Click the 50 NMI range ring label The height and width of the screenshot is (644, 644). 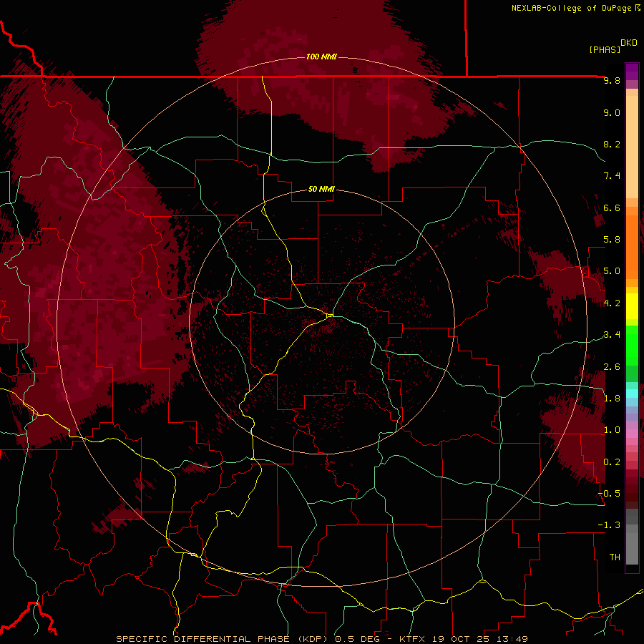(321, 189)
